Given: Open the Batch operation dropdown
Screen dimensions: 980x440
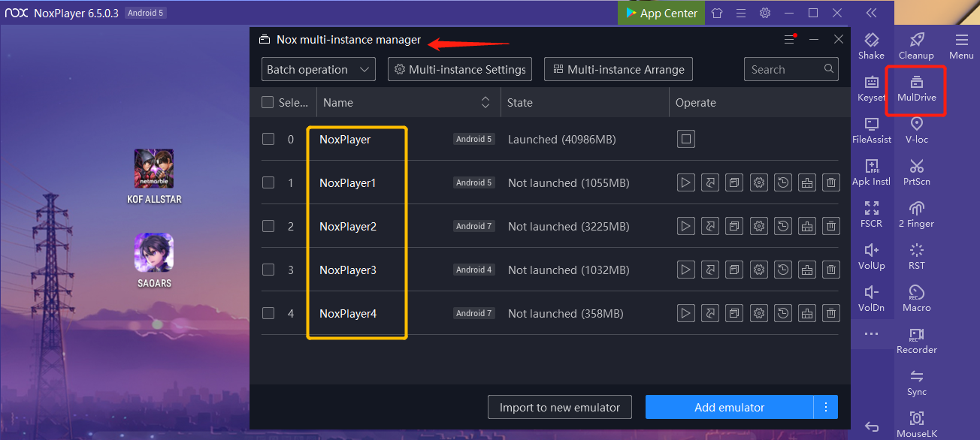Looking at the screenshot, I should [319, 70].
